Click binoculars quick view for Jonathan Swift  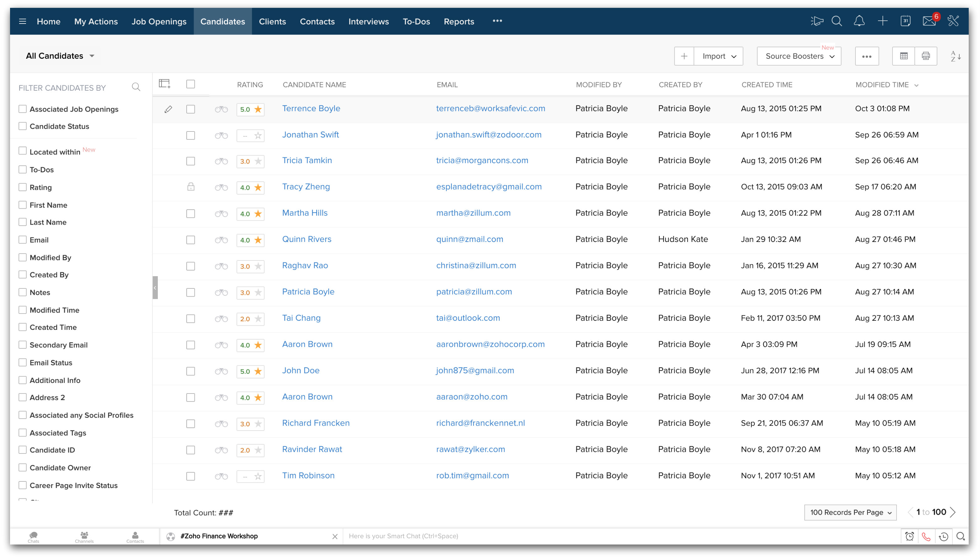pyautogui.click(x=221, y=135)
